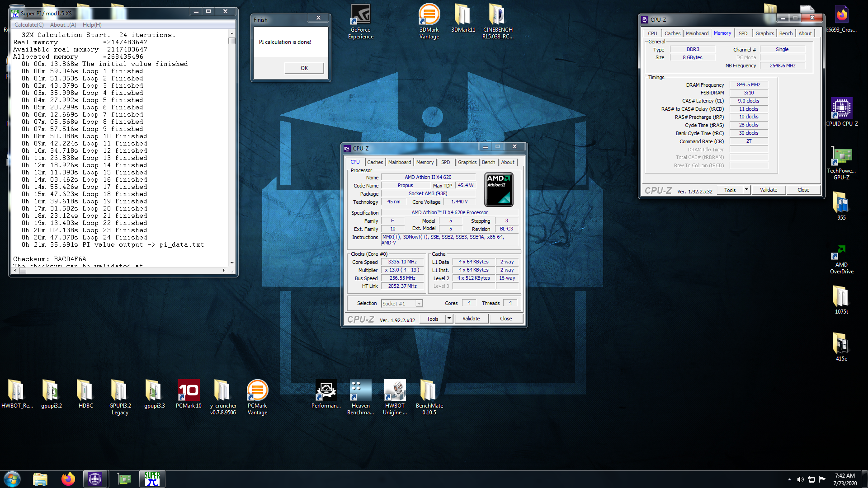Screen dimensions: 868x488
Task: Switch to CPU-Z taskbar button
Action: pyautogui.click(x=95, y=479)
